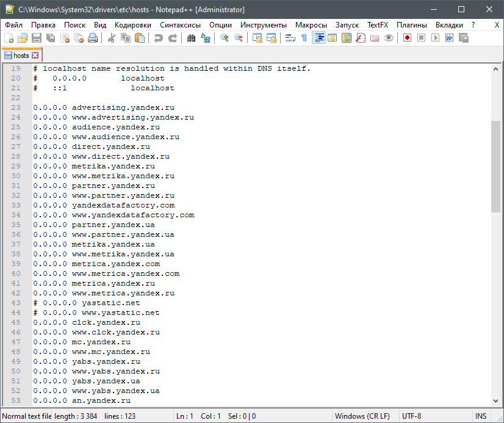The height and width of the screenshot is (423, 504).
Task: Open the Инструменты menu
Action: click(x=263, y=25)
